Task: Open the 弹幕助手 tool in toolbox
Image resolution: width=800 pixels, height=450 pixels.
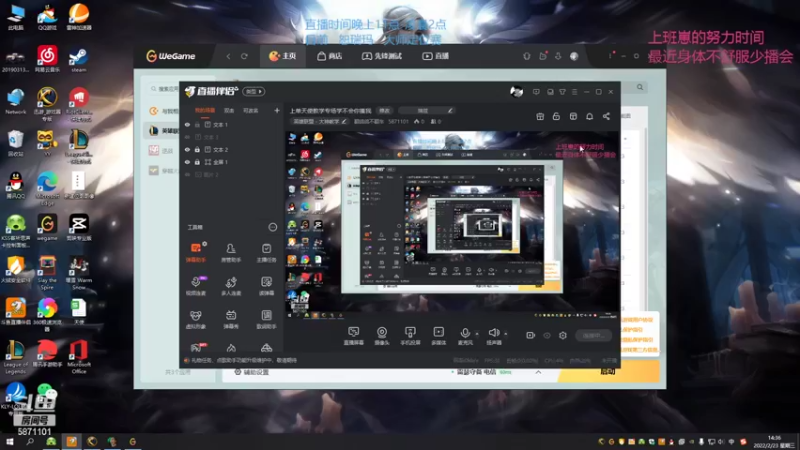Action: pos(195,252)
